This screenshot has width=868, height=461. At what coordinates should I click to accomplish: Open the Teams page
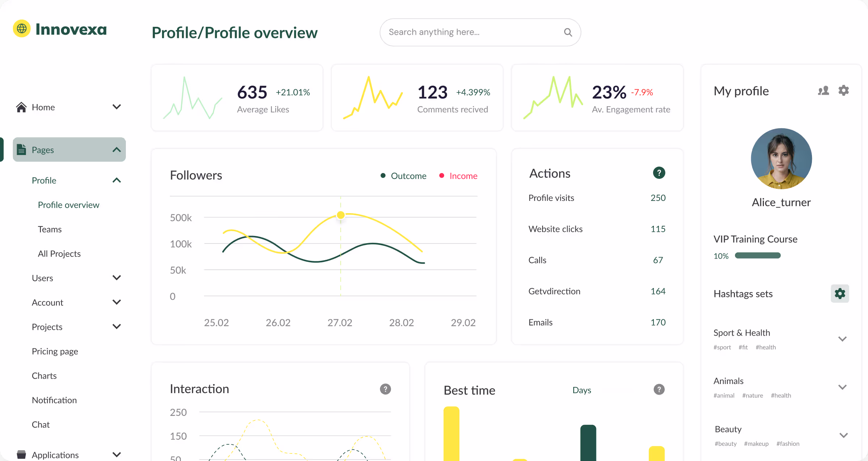(50, 229)
